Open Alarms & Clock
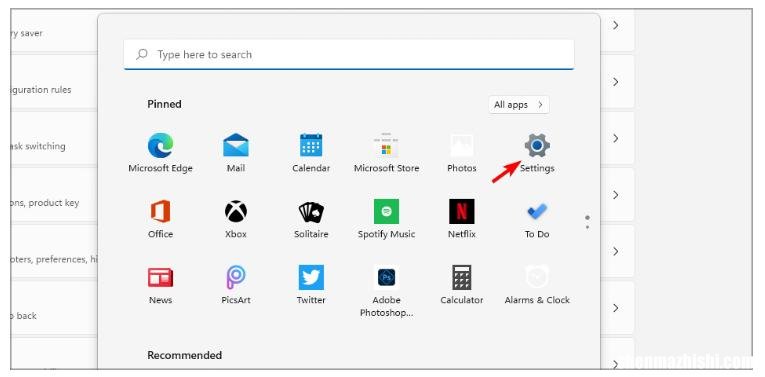Image resolution: width=765 pixels, height=377 pixels. (537, 285)
